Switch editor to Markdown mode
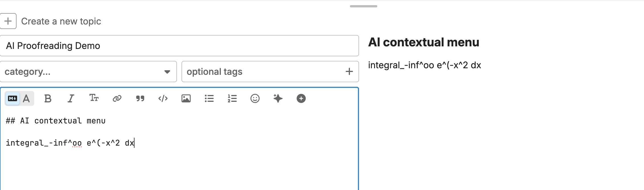Image resolution: width=644 pixels, height=190 pixels. coord(13,99)
